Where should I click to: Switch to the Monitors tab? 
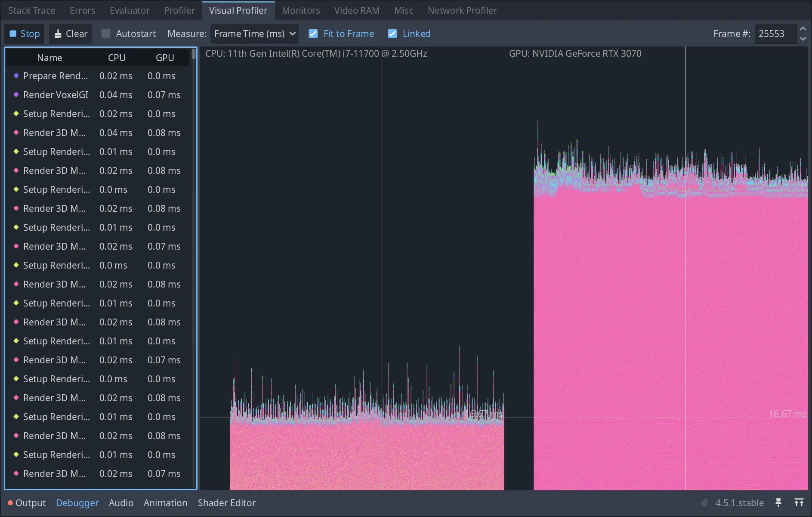tap(300, 10)
